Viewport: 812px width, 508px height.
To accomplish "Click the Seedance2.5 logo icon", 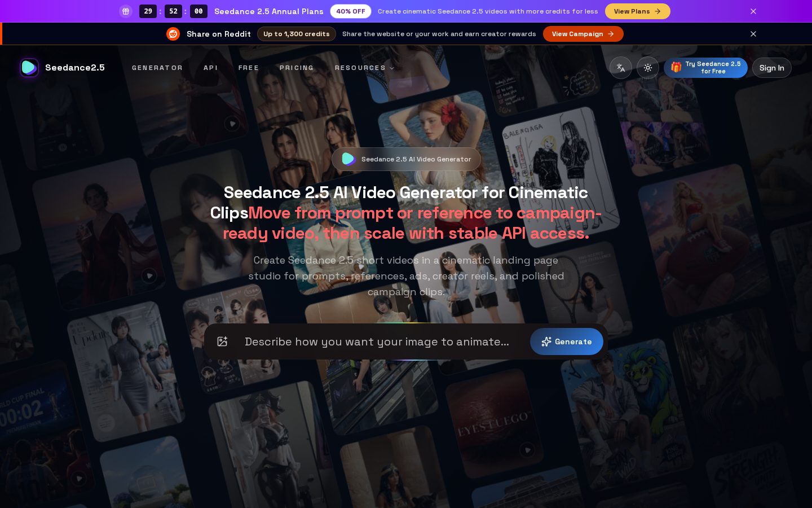I will coord(29,68).
